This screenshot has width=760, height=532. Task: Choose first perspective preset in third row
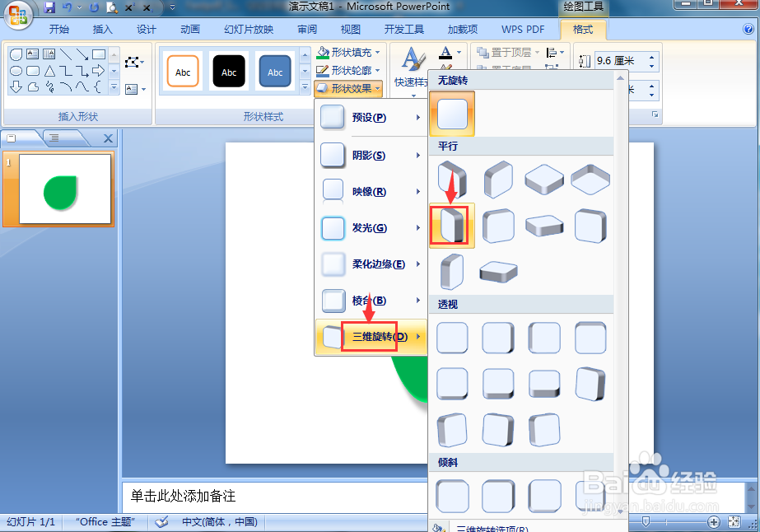452,430
